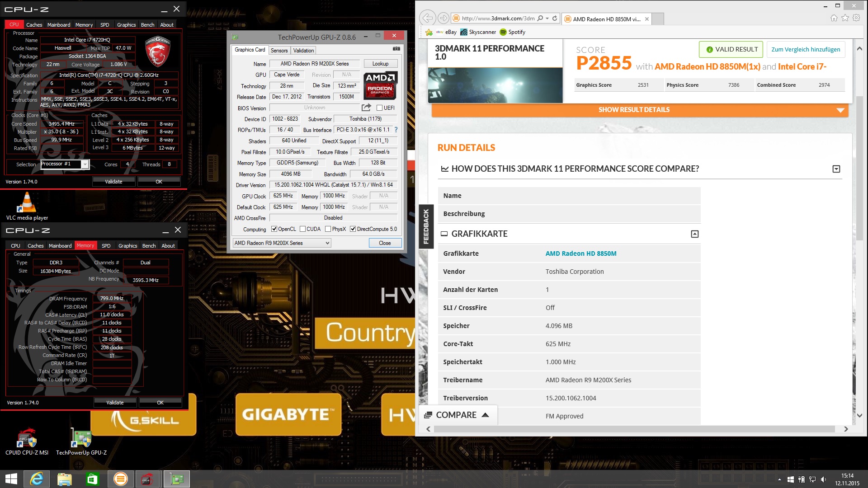Open the VLC media player desktop shortcut
The image size is (868, 488).
tap(27, 206)
